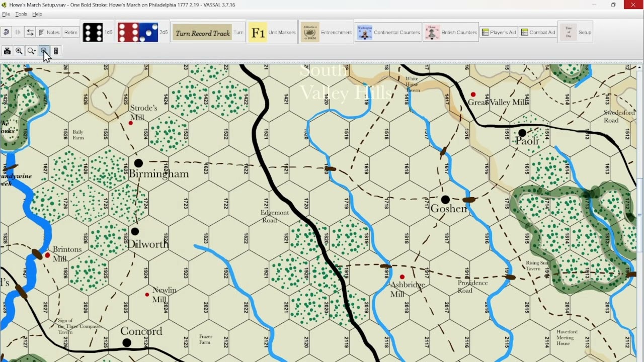Click the Retire button
Screen dimensions: 644x362
(x=70, y=32)
